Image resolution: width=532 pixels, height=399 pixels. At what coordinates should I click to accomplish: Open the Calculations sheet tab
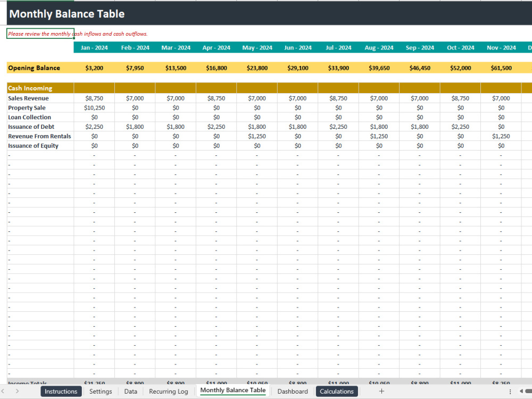pos(337,391)
